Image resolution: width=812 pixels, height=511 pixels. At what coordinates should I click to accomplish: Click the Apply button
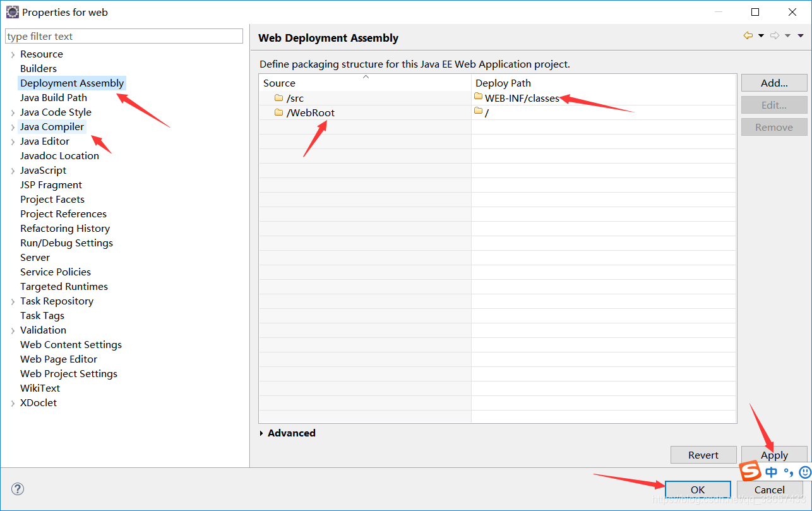pyautogui.click(x=774, y=455)
